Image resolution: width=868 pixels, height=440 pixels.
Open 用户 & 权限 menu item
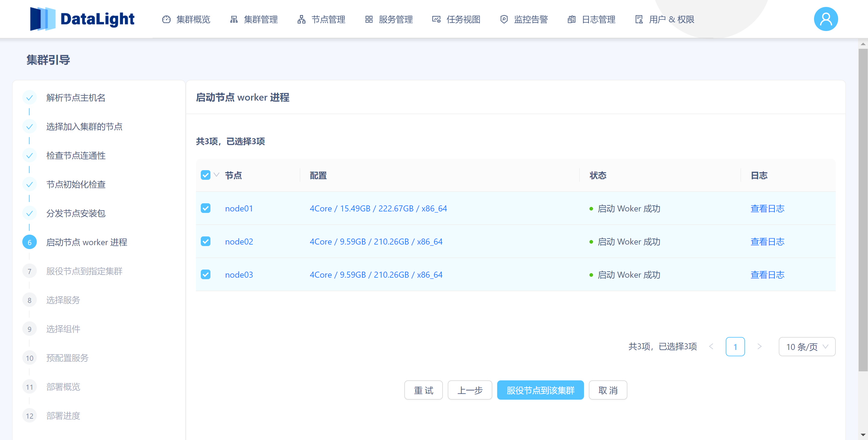(x=664, y=20)
